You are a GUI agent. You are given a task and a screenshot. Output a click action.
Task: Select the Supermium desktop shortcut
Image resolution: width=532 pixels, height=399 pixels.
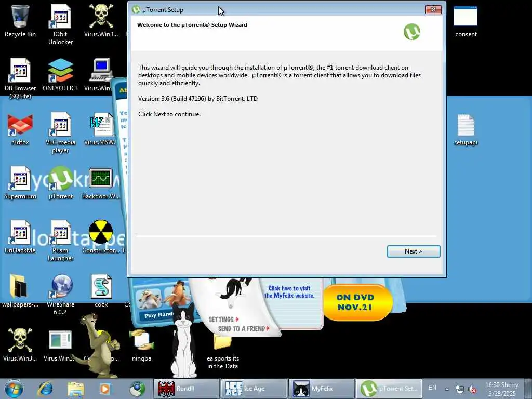pos(20,183)
